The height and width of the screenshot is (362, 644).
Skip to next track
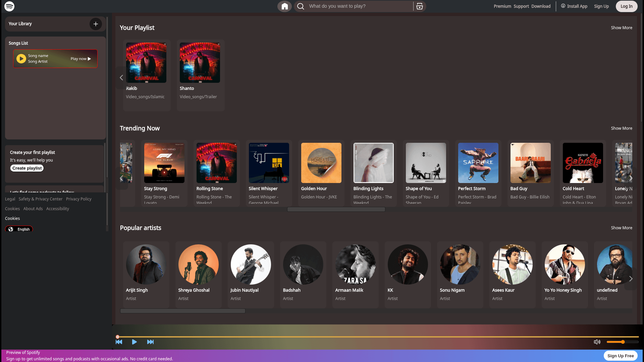150,342
